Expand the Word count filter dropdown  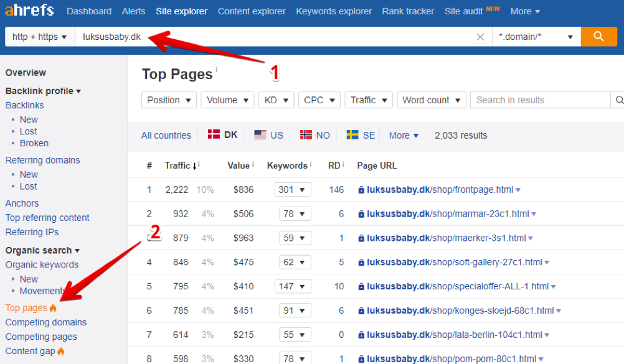tap(432, 100)
